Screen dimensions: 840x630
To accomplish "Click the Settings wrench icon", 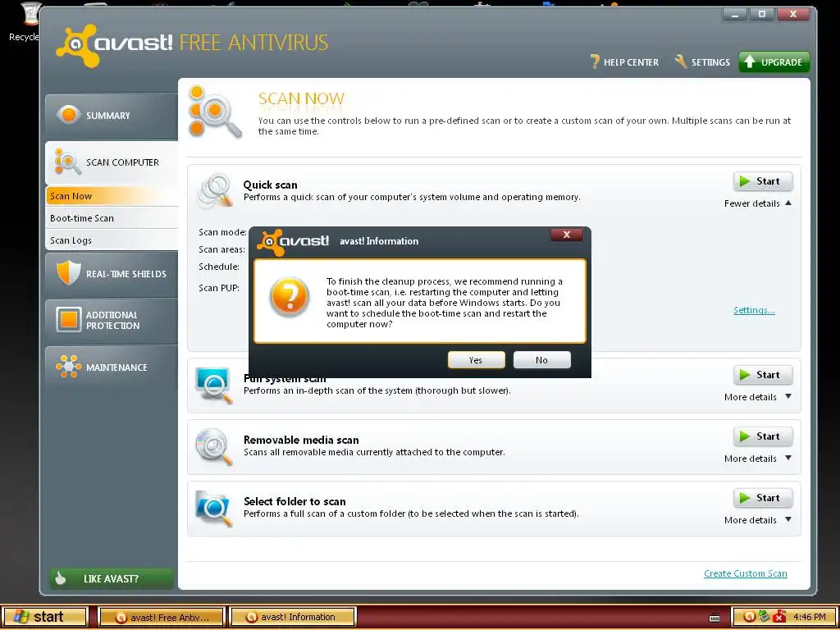I will 681,62.
